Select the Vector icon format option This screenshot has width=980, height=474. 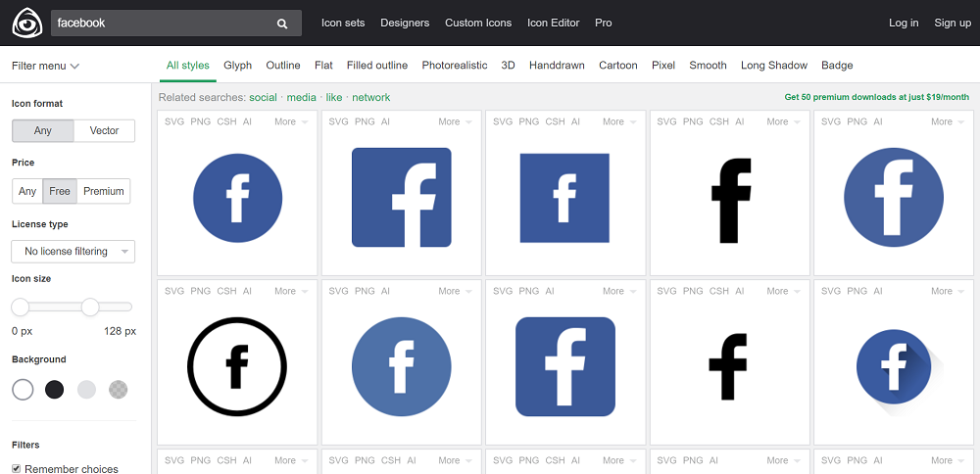click(105, 130)
